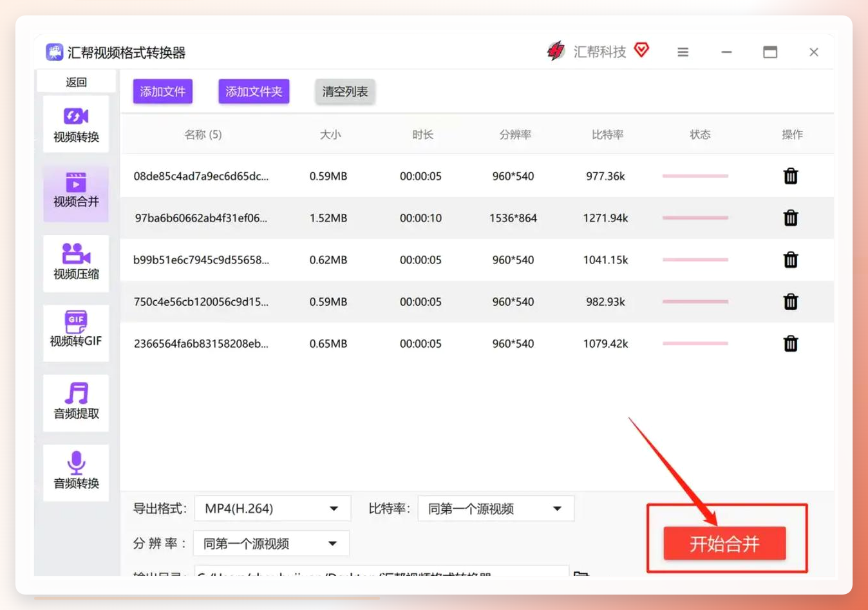Open the 比特率 bitrate dropdown
868x610 pixels.
click(x=496, y=509)
